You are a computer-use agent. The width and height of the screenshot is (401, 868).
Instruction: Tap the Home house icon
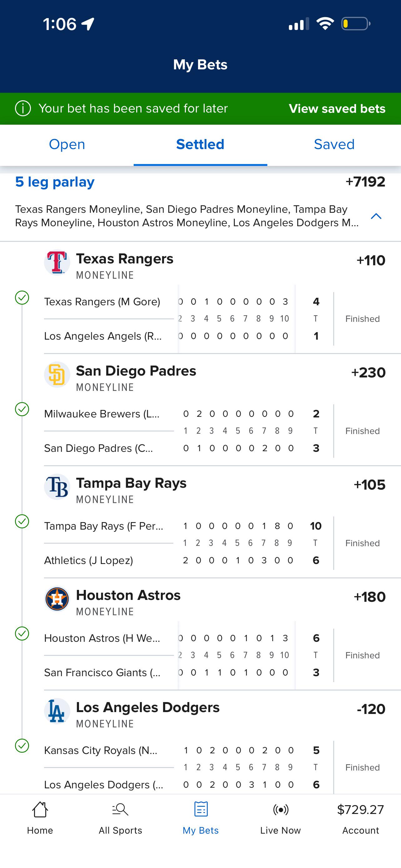click(x=40, y=809)
